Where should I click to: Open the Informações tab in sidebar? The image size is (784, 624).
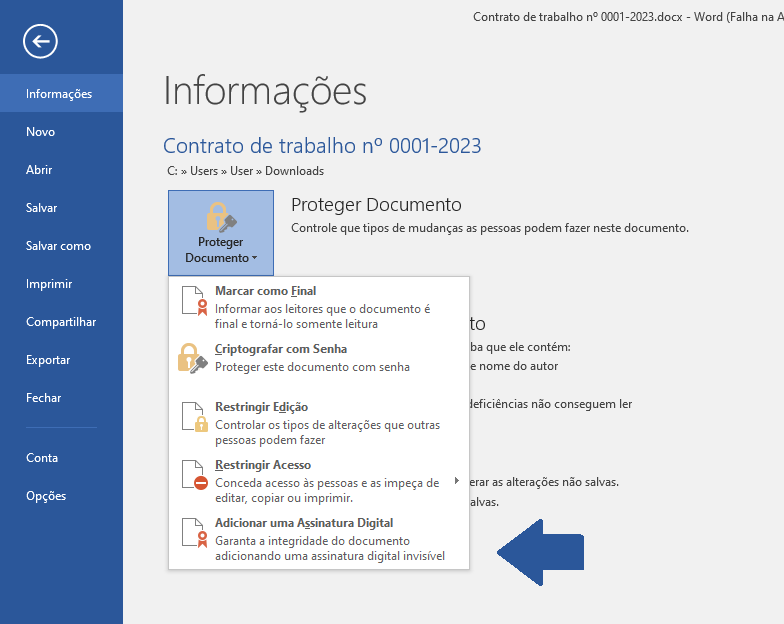(59, 94)
